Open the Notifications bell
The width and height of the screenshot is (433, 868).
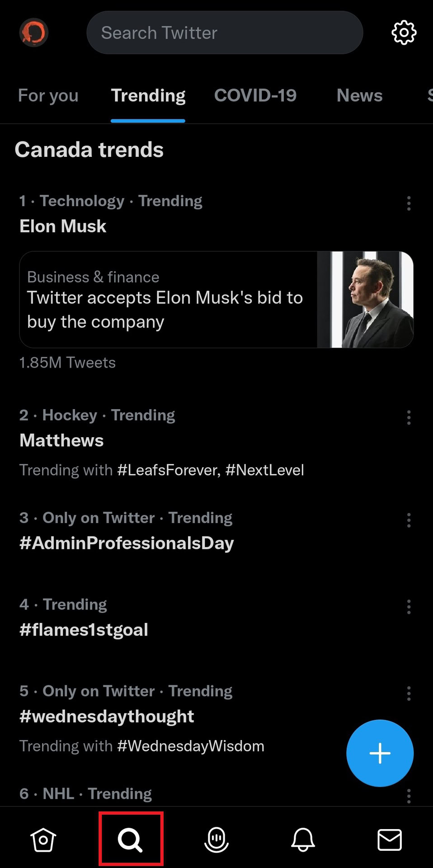303,840
